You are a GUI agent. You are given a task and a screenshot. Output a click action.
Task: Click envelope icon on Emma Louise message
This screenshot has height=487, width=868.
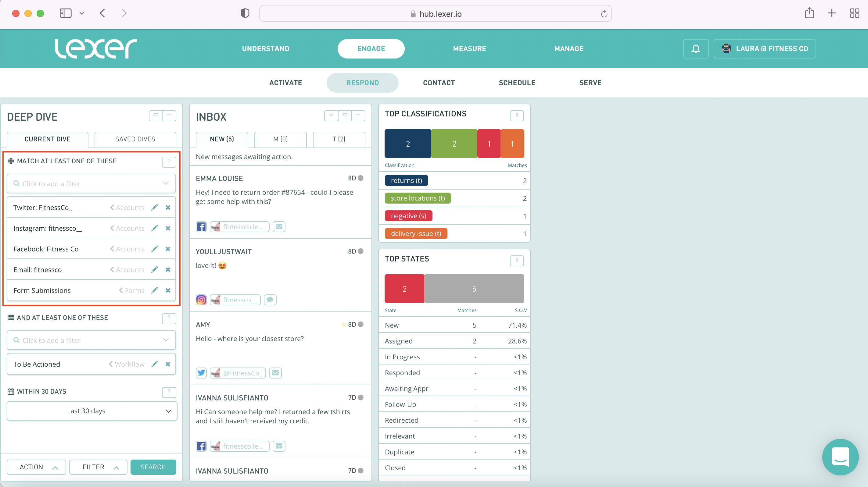point(279,227)
